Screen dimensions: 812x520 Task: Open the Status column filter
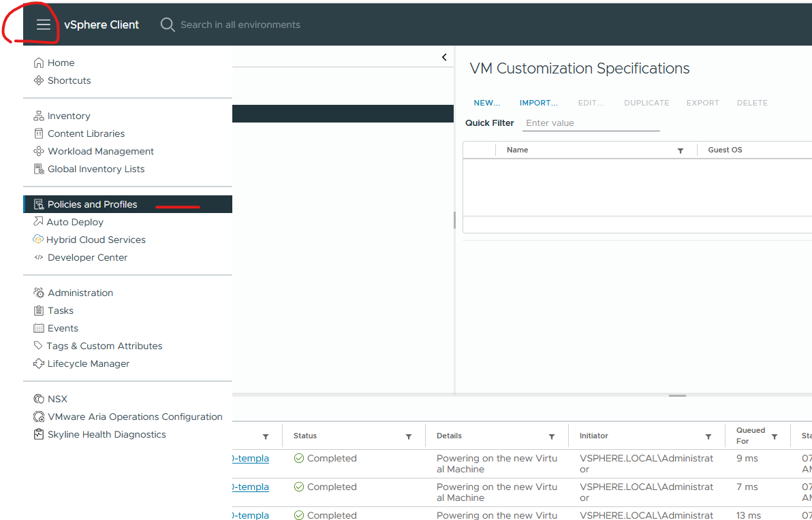[x=409, y=437]
